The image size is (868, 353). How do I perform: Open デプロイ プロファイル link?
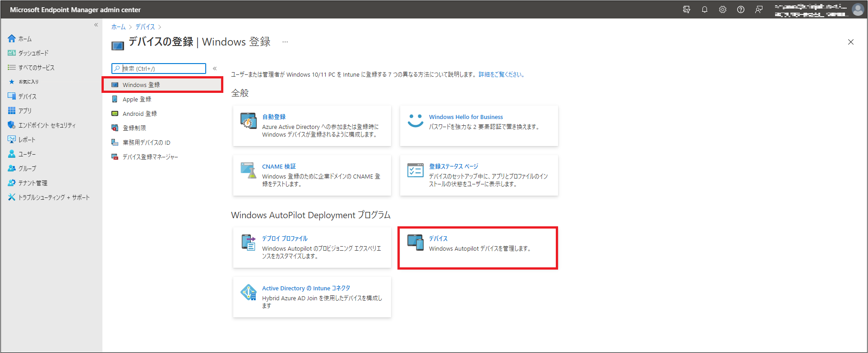pos(285,238)
